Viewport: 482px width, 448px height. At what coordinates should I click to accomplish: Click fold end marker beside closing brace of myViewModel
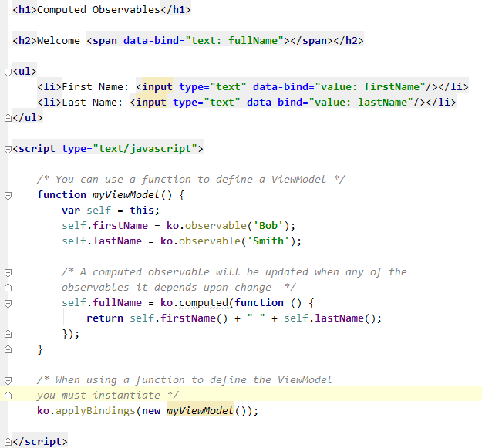(x=8, y=349)
